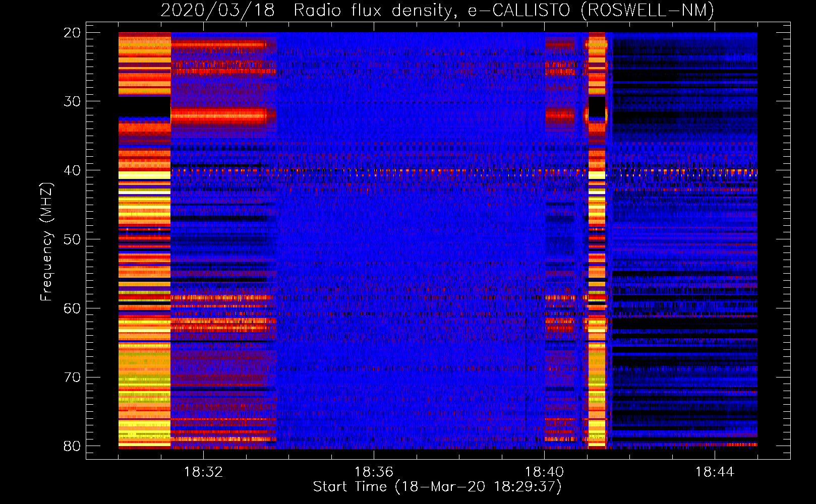Click the time tick label '18:36'

point(374,472)
